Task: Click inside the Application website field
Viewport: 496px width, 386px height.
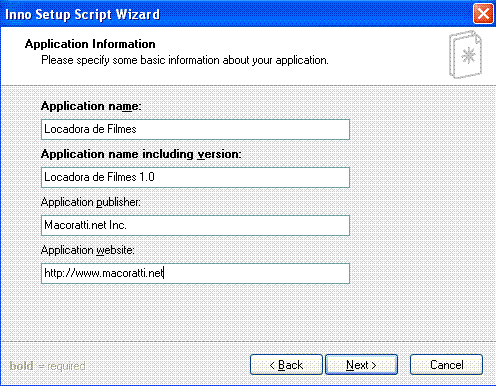Action: click(195, 273)
